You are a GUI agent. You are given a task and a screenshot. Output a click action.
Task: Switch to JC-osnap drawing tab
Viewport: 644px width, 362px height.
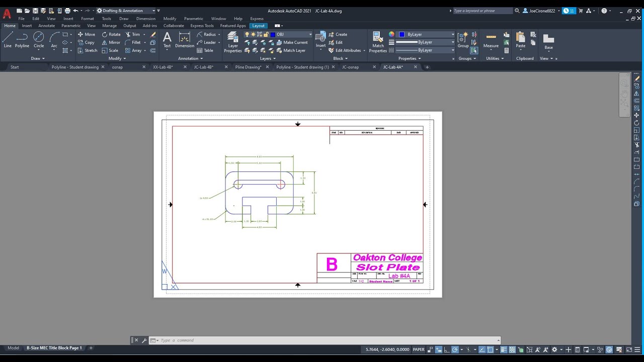(351, 67)
